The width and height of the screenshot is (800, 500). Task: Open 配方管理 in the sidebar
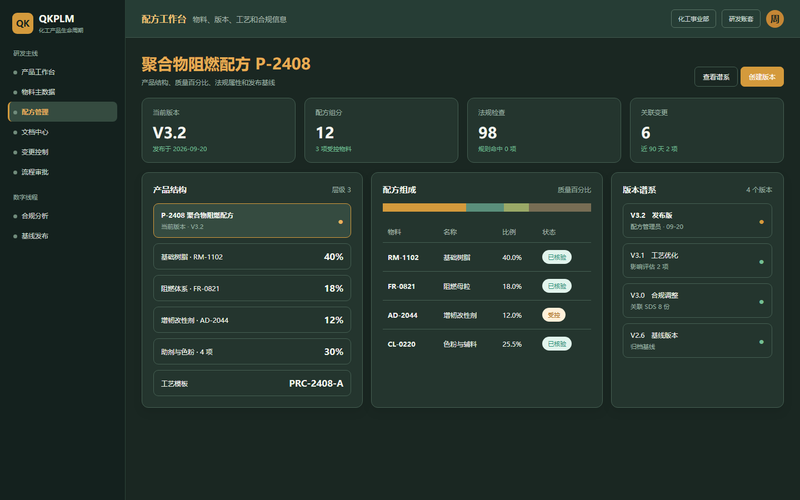pyautogui.click(x=62, y=112)
